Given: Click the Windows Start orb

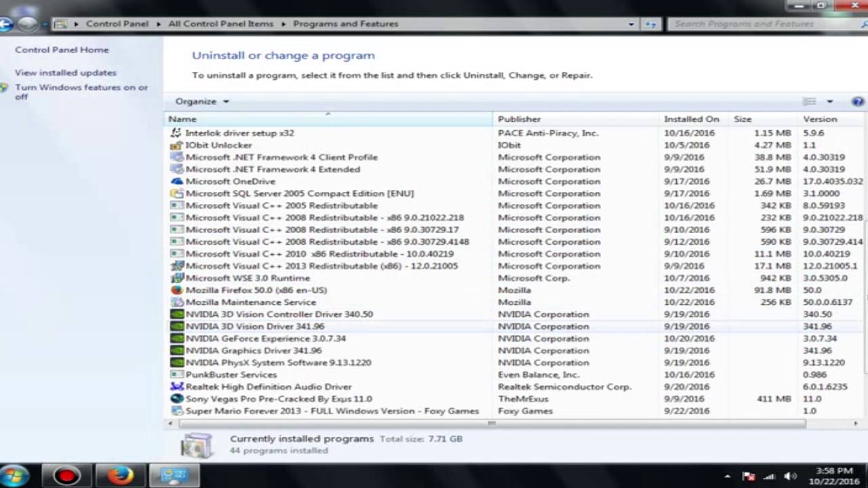Looking at the screenshot, I should tap(15, 475).
